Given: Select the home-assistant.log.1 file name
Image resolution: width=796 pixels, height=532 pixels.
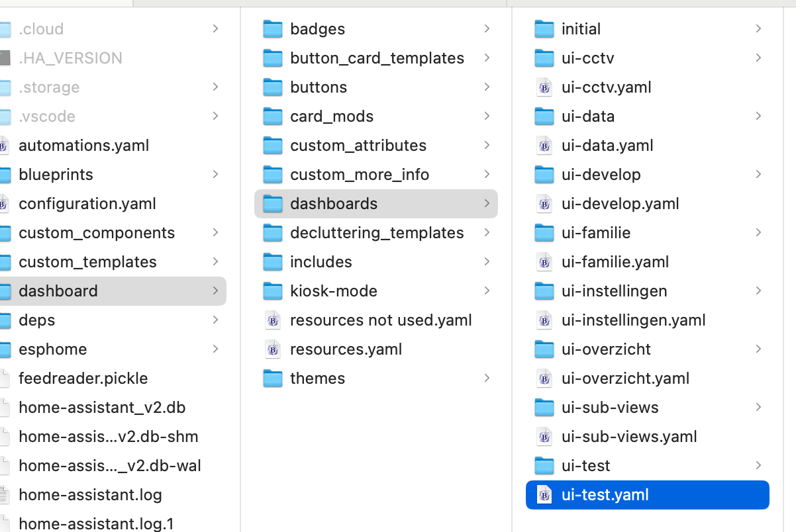Looking at the screenshot, I should 97,524.
